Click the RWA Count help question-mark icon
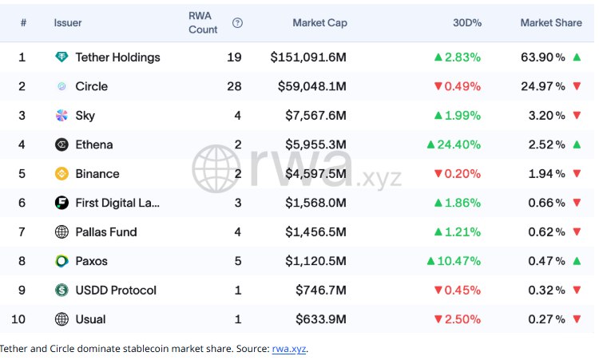This screenshot has height=364, width=599. (237, 23)
